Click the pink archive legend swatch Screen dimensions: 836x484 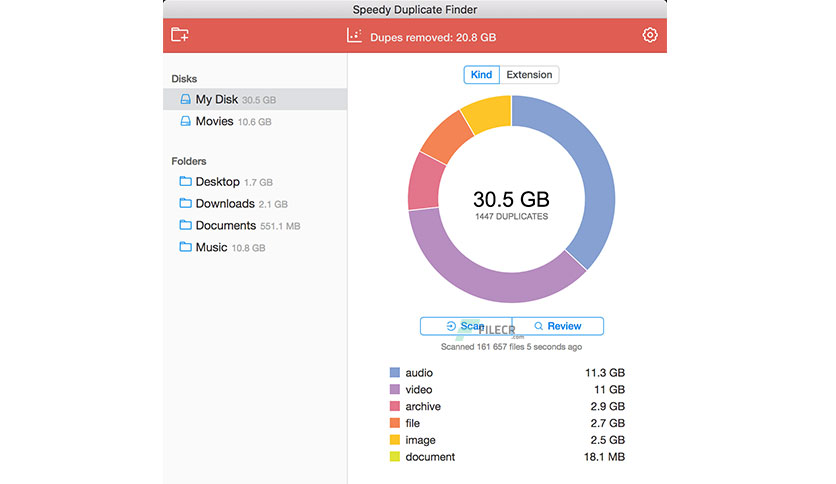(395, 406)
